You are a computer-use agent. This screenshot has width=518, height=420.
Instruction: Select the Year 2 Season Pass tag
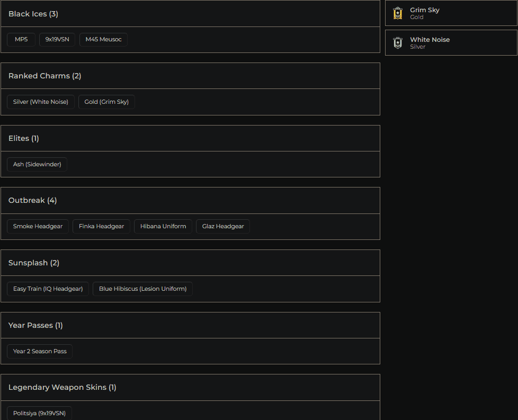click(x=40, y=351)
